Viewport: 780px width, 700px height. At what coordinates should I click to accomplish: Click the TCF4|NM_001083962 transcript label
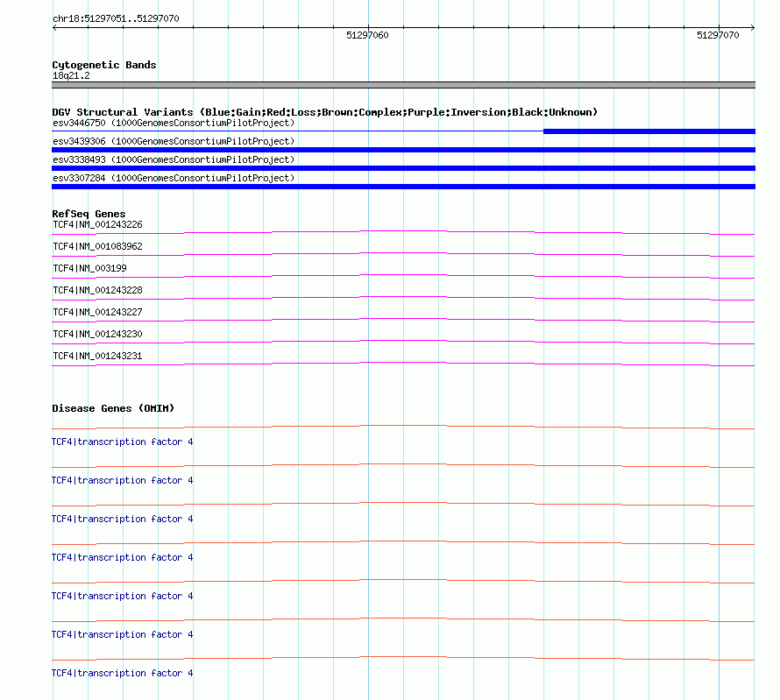pos(97,246)
